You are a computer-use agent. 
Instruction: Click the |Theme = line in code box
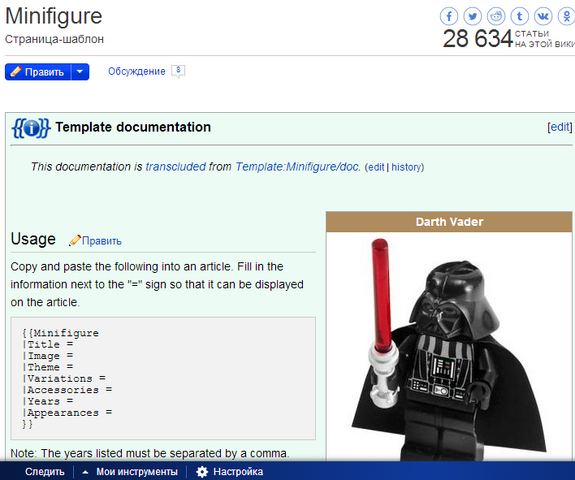pos(48,367)
